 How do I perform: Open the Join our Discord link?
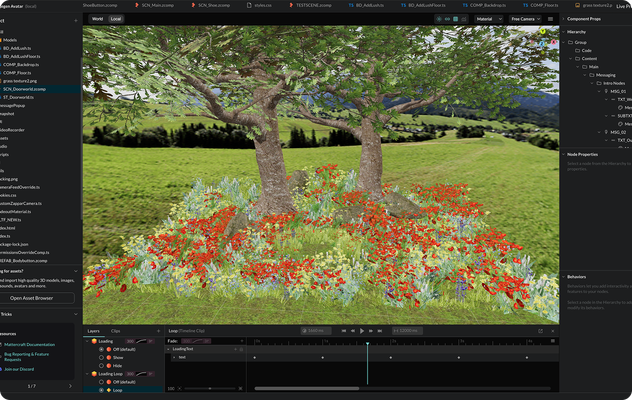point(19,369)
